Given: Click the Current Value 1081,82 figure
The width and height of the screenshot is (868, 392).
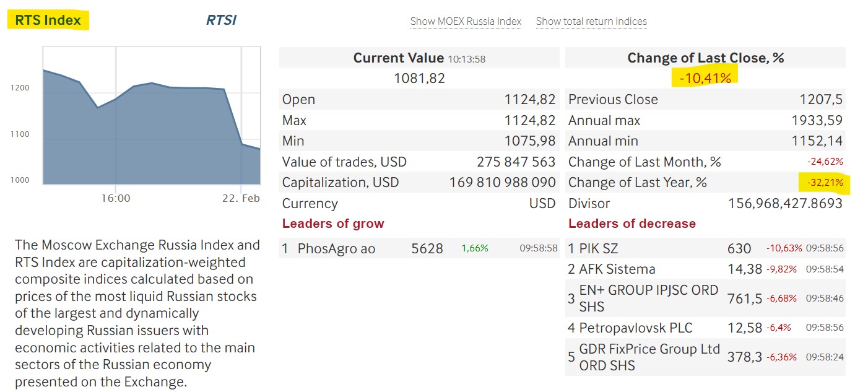Looking at the screenshot, I should pos(419,79).
